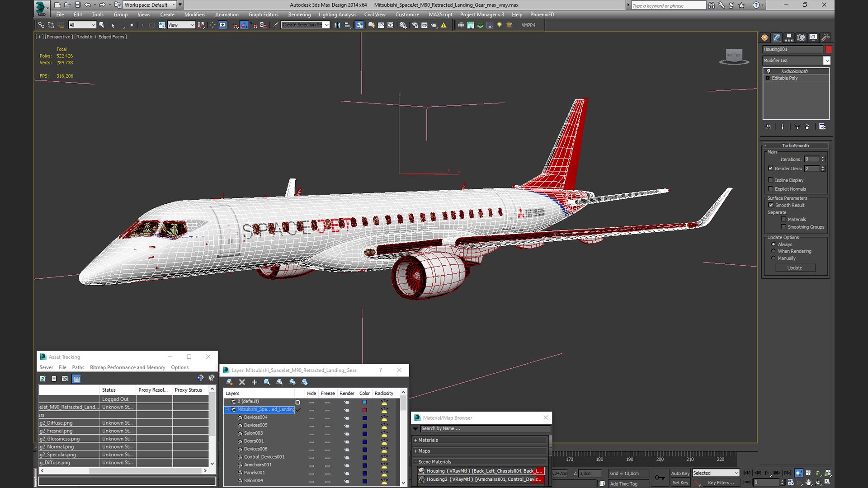Click the Auto Key button
The image size is (868, 488).
pyautogui.click(x=680, y=473)
